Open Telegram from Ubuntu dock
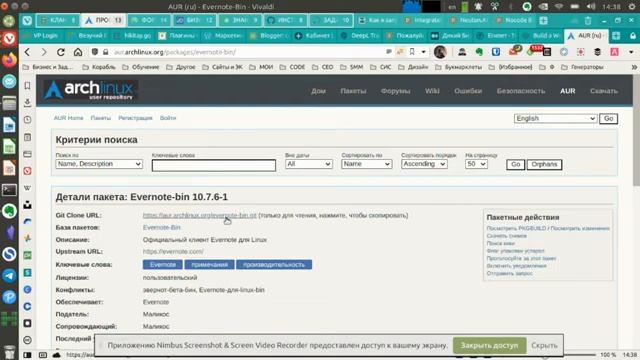This screenshot has height=360, width=640. tap(9, 276)
